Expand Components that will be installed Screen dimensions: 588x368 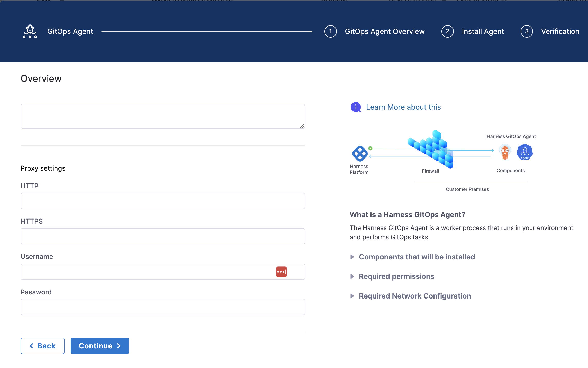417,257
